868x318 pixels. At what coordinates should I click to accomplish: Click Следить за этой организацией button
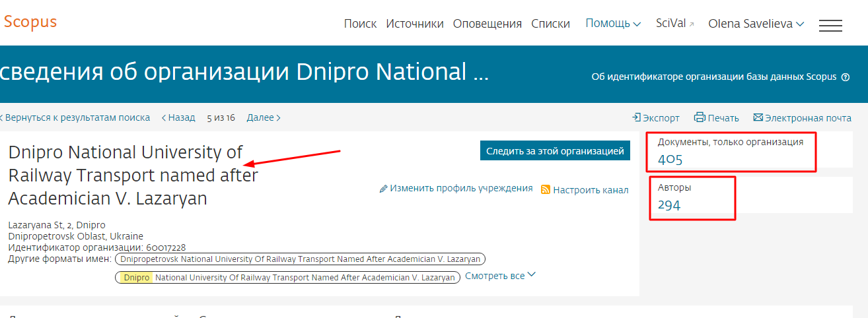tap(555, 150)
